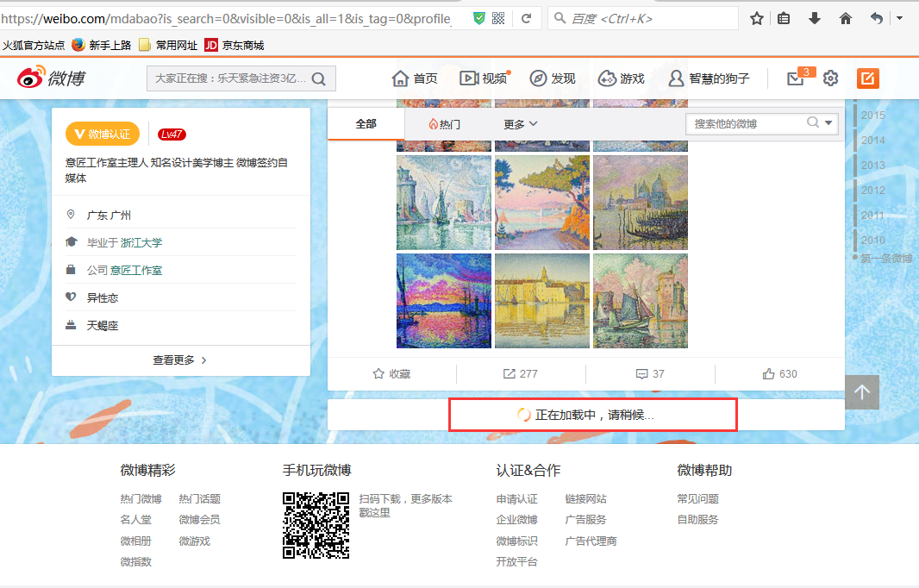The height and width of the screenshot is (588, 919).
Task: Open the 热门微博 footer link
Action: pos(141,499)
